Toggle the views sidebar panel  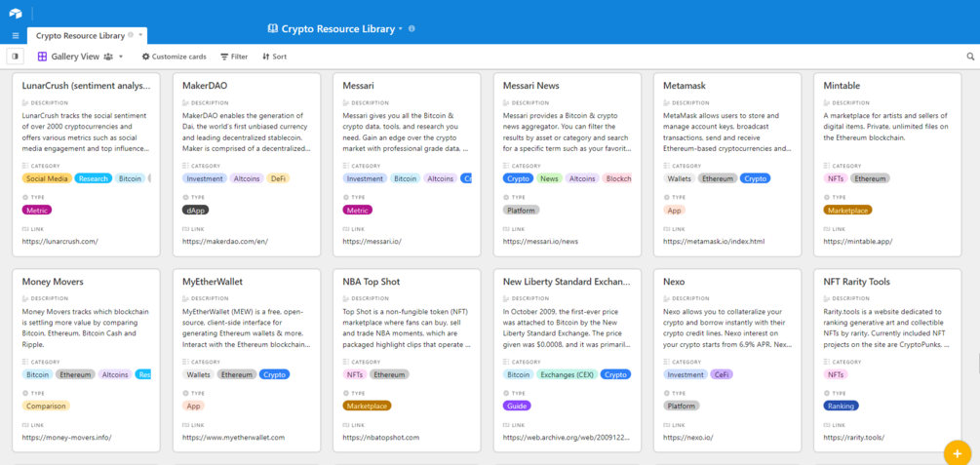(16, 57)
